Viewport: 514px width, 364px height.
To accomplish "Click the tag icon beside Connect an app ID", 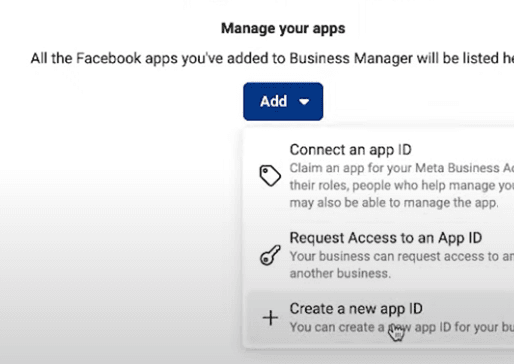I will pyautogui.click(x=270, y=175).
